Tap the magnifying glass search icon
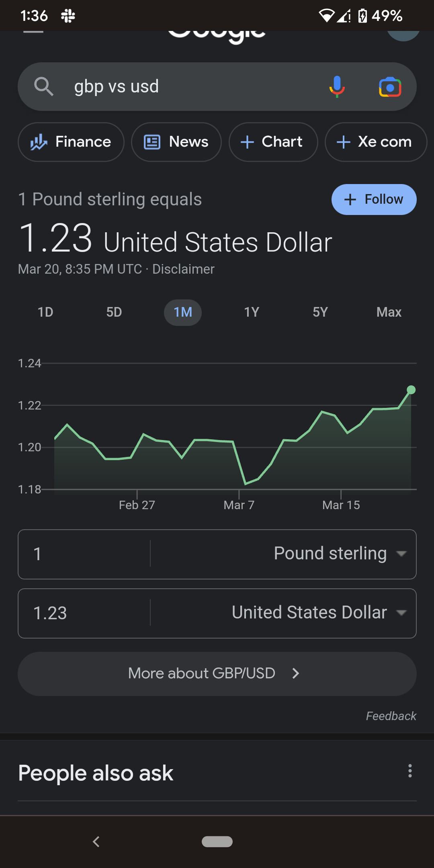434x868 pixels. (x=44, y=86)
